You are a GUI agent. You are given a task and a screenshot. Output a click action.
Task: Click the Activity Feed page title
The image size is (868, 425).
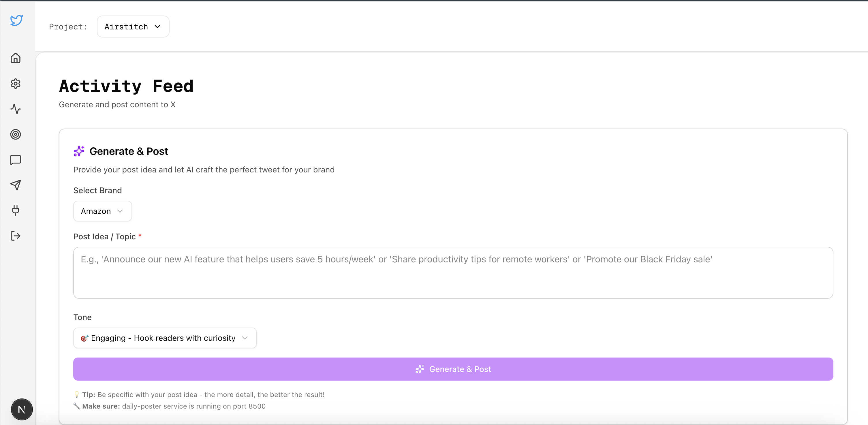(x=126, y=86)
